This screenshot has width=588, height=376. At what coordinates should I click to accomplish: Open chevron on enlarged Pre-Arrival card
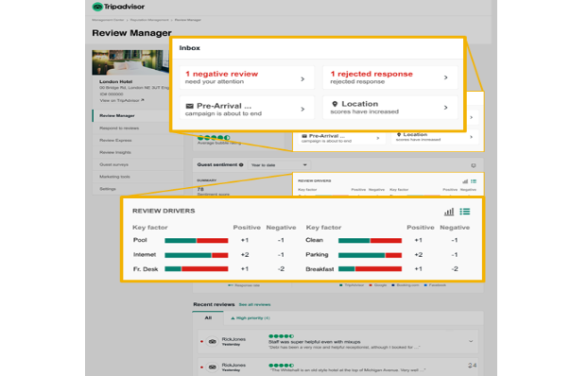(x=303, y=109)
